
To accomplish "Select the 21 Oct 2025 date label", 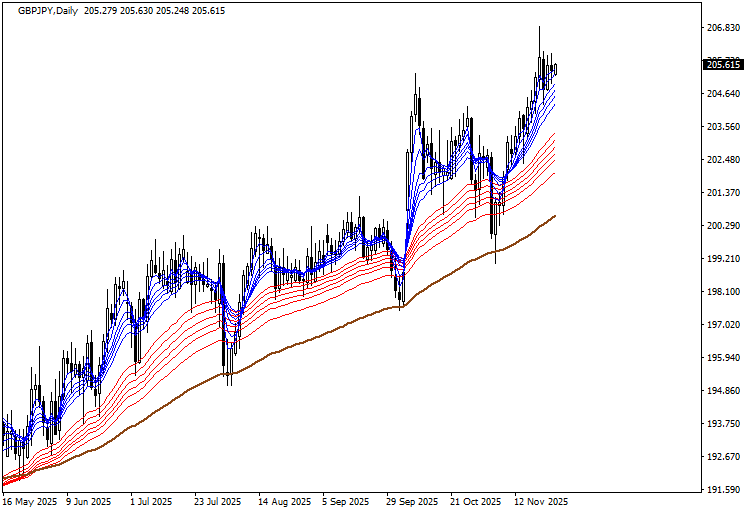I will [475, 502].
